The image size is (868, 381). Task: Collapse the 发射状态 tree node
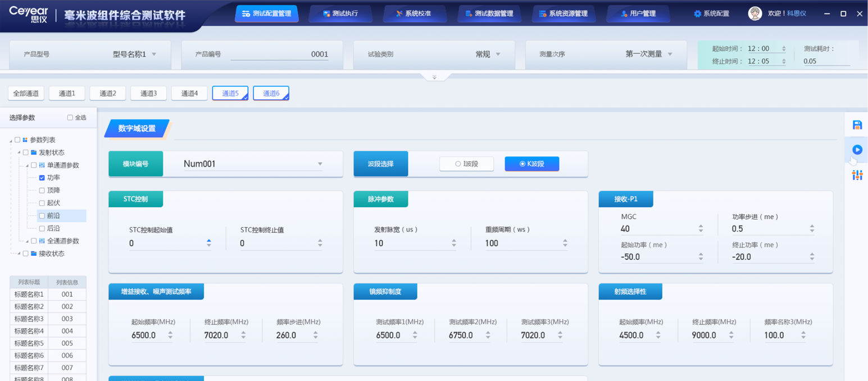19,152
